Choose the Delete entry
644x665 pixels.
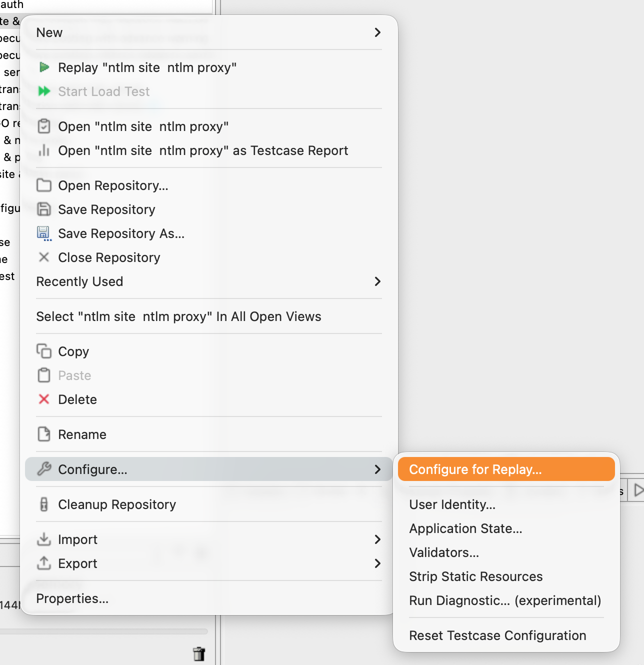point(208,399)
